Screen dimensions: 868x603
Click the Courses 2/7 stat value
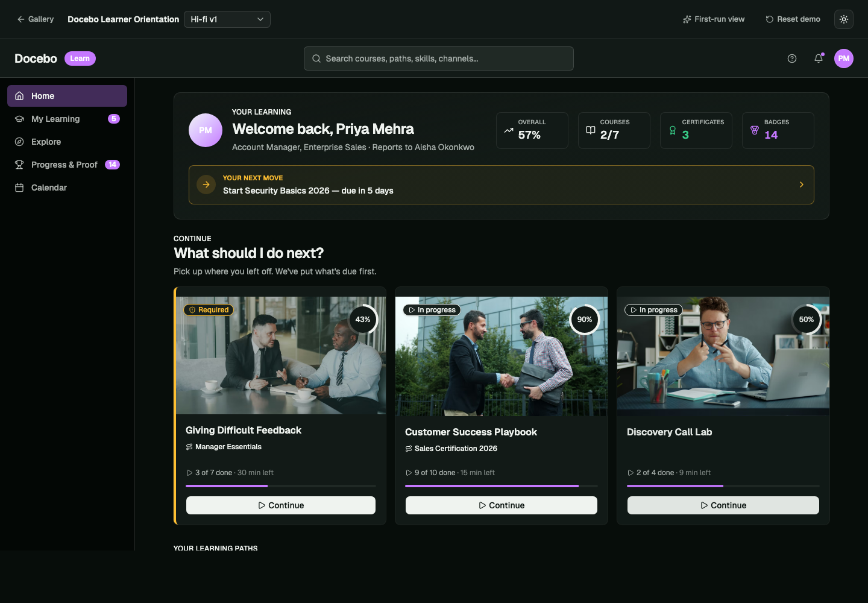pos(609,135)
